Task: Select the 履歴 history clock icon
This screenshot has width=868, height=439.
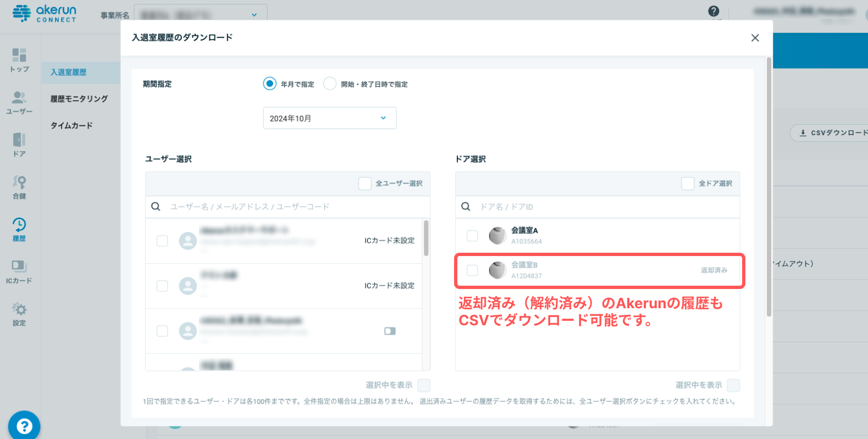Action: click(19, 224)
